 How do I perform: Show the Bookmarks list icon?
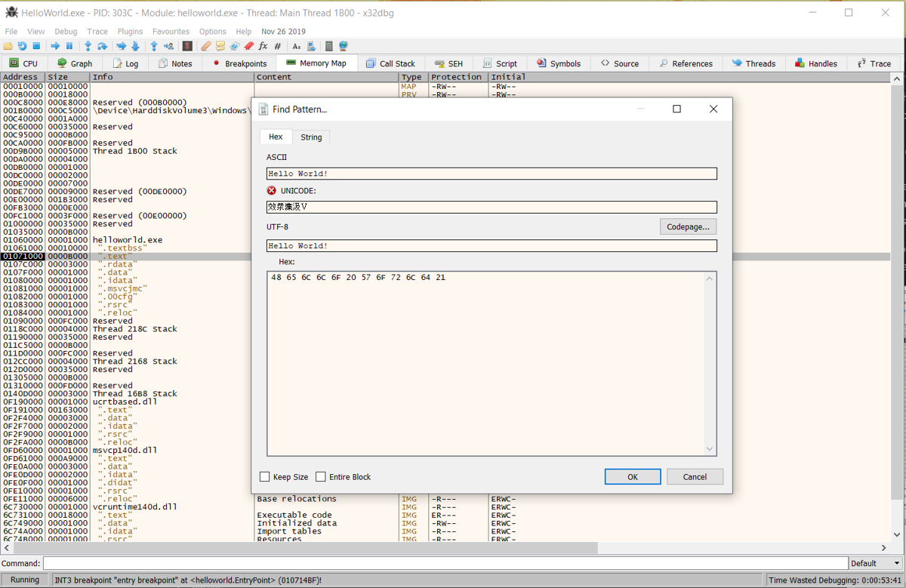coord(248,46)
